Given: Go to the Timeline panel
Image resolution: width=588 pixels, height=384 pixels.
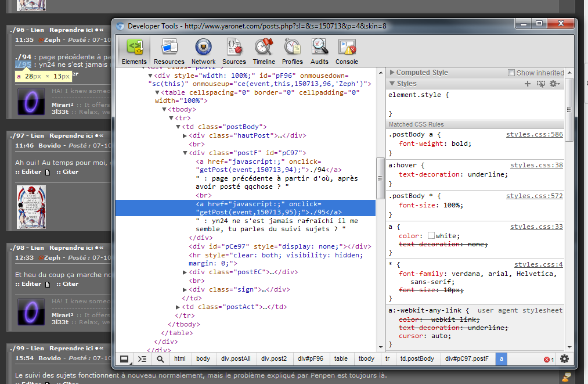Looking at the screenshot, I should point(264,51).
